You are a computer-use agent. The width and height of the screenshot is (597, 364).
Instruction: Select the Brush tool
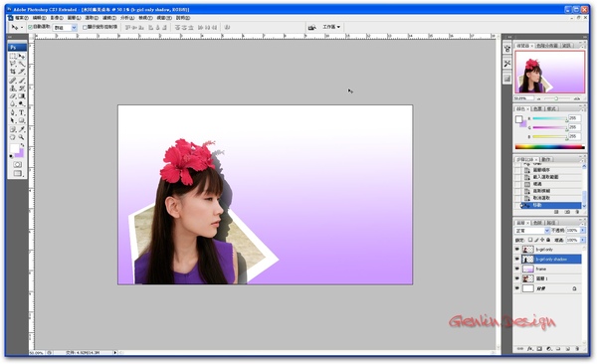pos(22,81)
